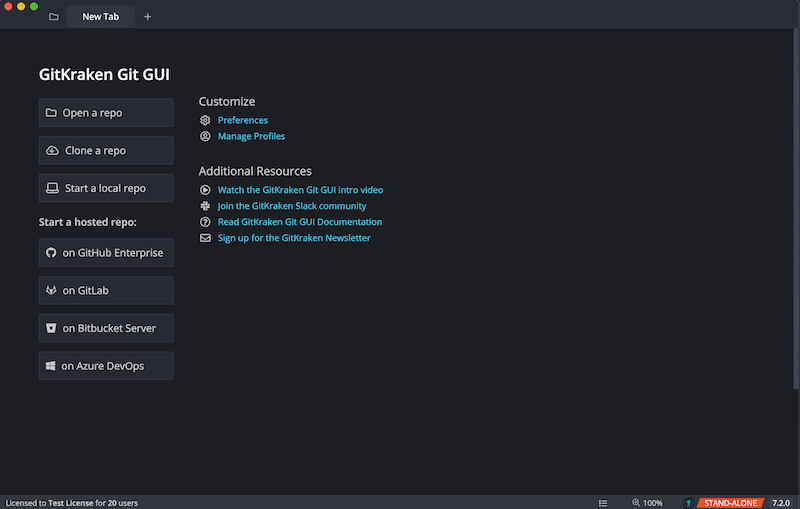This screenshot has height=509, width=800.
Task: Click the Open a repo button
Action: point(106,113)
